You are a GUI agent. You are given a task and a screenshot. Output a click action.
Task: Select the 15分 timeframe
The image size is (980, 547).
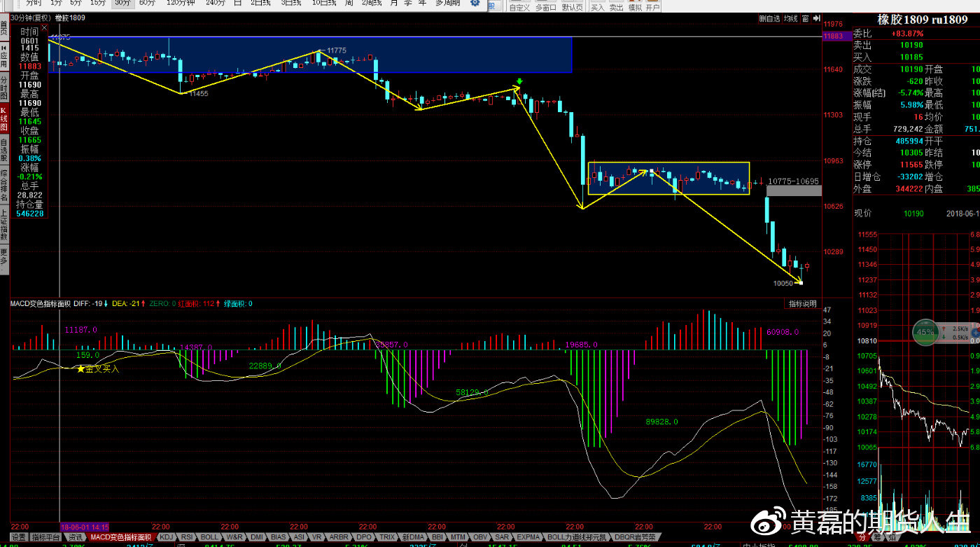point(97,3)
